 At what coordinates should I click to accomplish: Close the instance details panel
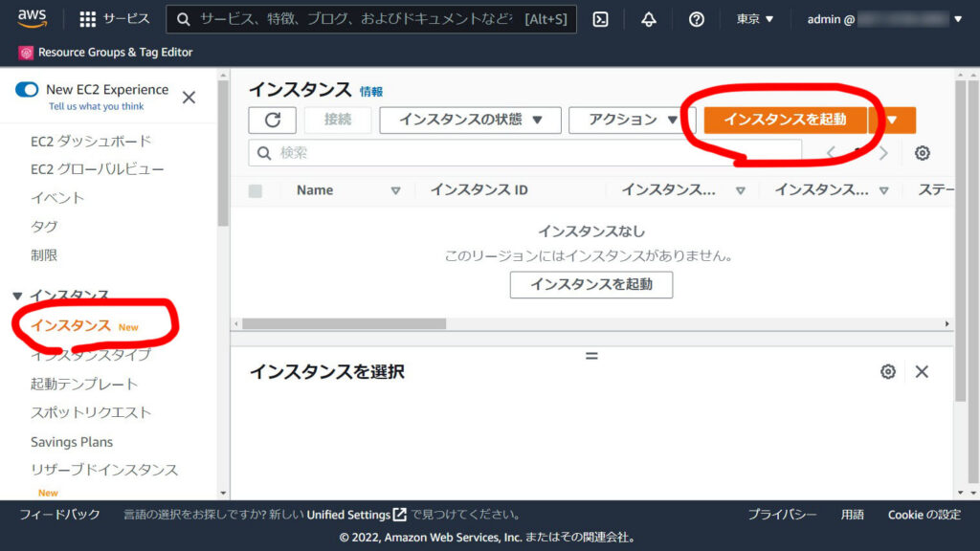[922, 371]
